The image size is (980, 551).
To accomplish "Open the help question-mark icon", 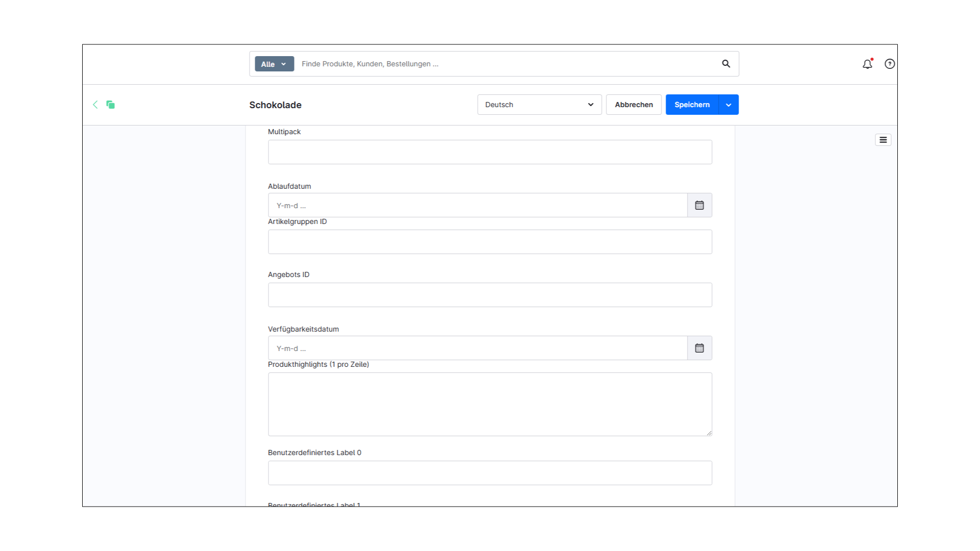I will click(x=890, y=64).
